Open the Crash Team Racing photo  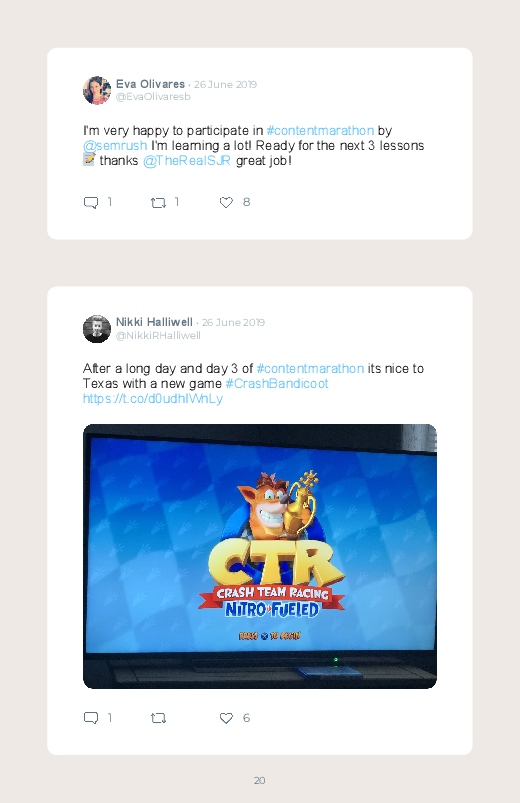[x=260, y=556]
